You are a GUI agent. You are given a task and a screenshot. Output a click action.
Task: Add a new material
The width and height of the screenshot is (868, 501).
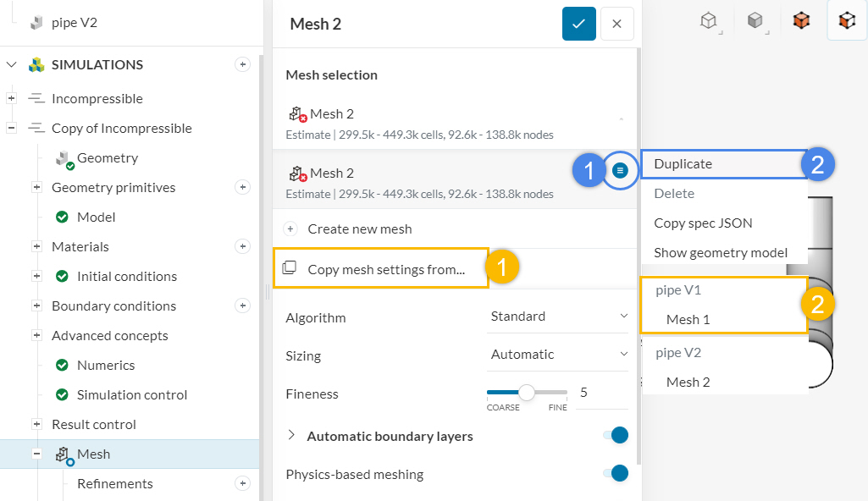243,246
